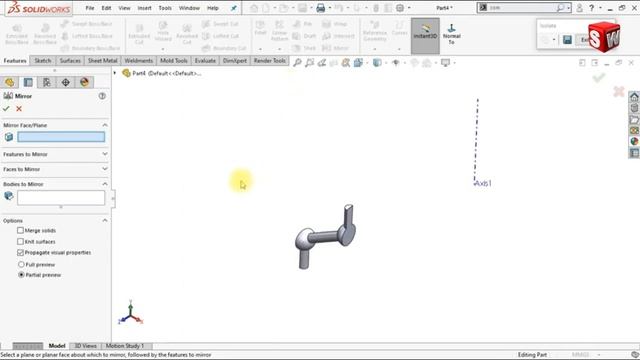Expand the Part4 flyout tree arrow

coord(115,73)
